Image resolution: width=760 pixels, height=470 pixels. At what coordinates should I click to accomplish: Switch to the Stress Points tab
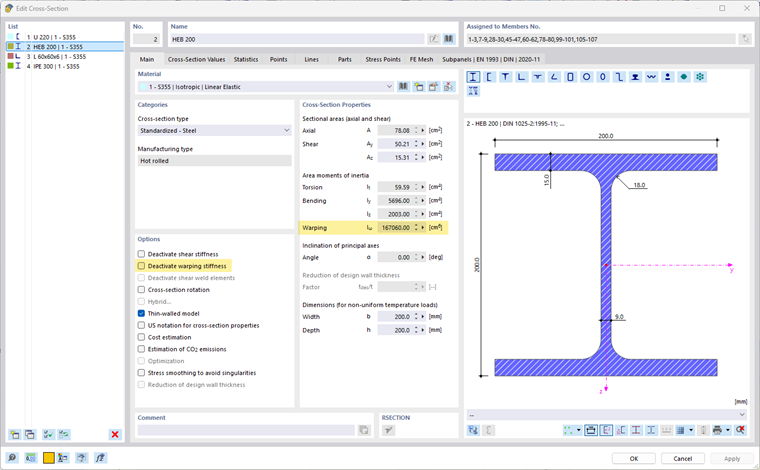tap(382, 60)
